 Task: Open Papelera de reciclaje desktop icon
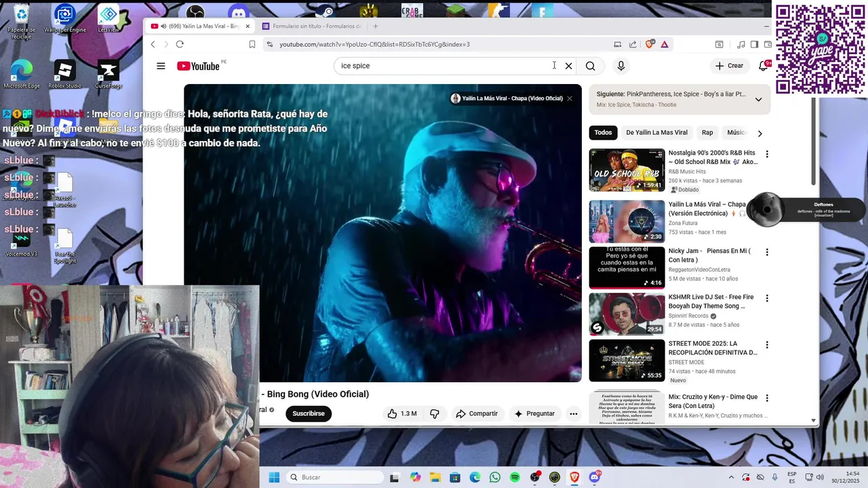click(x=21, y=21)
